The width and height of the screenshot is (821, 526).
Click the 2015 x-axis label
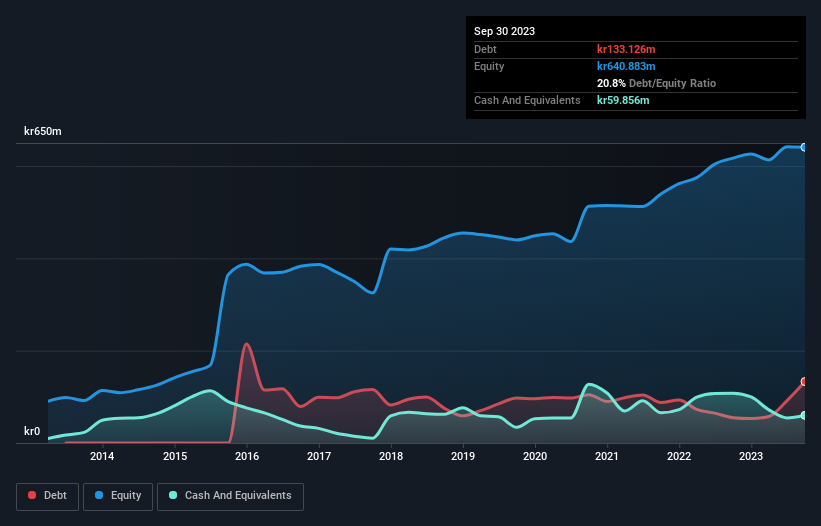tap(175, 456)
